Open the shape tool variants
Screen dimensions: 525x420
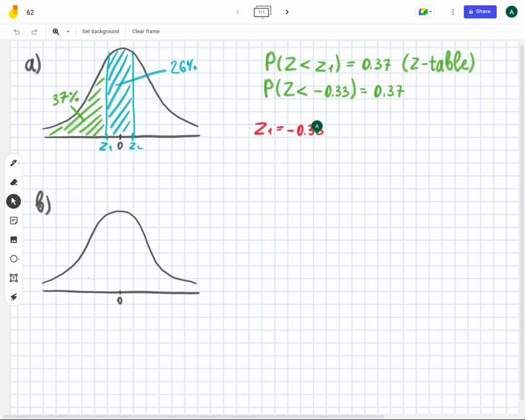(21, 259)
